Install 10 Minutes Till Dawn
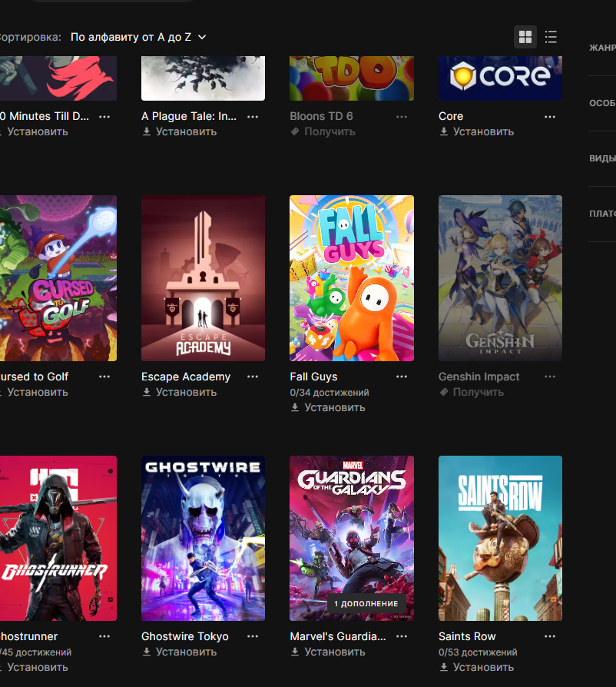 coord(34,131)
